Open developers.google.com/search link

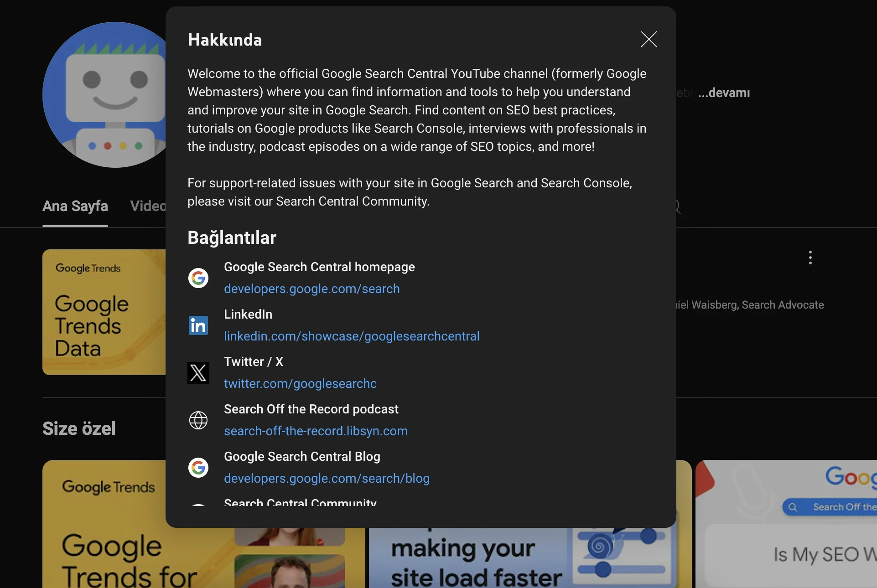point(311,289)
